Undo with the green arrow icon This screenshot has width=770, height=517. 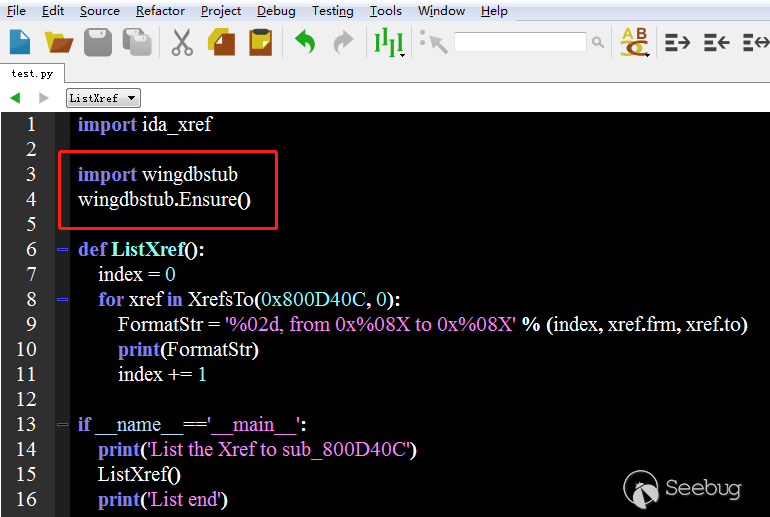click(x=305, y=42)
